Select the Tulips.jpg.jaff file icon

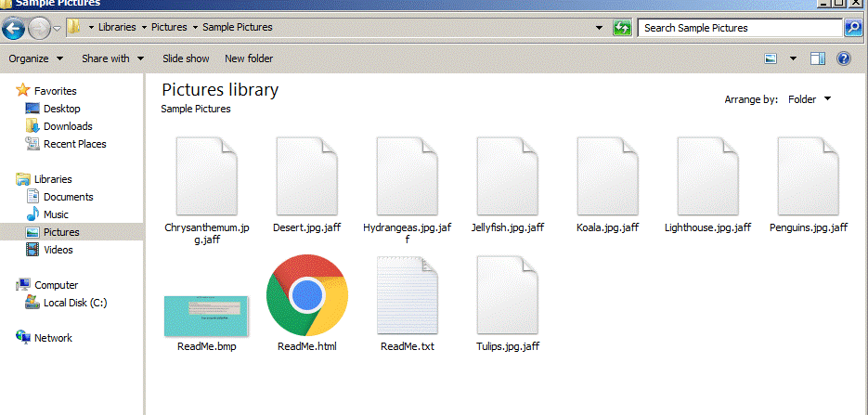click(x=508, y=295)
